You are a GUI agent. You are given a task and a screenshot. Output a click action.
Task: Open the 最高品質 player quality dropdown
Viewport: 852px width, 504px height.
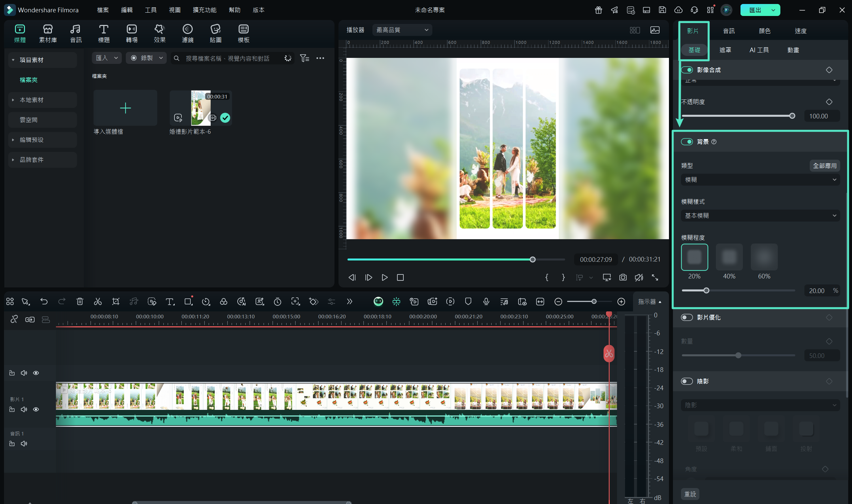pos(402,30)
